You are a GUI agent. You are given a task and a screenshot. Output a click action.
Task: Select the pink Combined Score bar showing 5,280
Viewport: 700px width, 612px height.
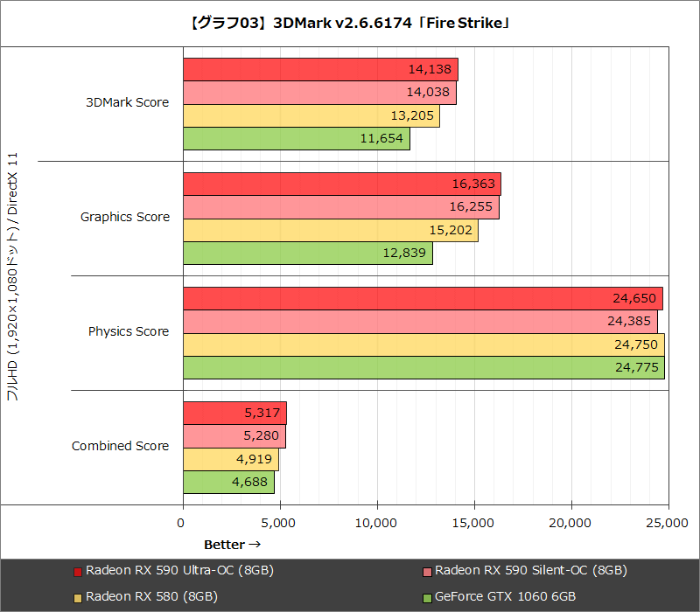(232, 435)
